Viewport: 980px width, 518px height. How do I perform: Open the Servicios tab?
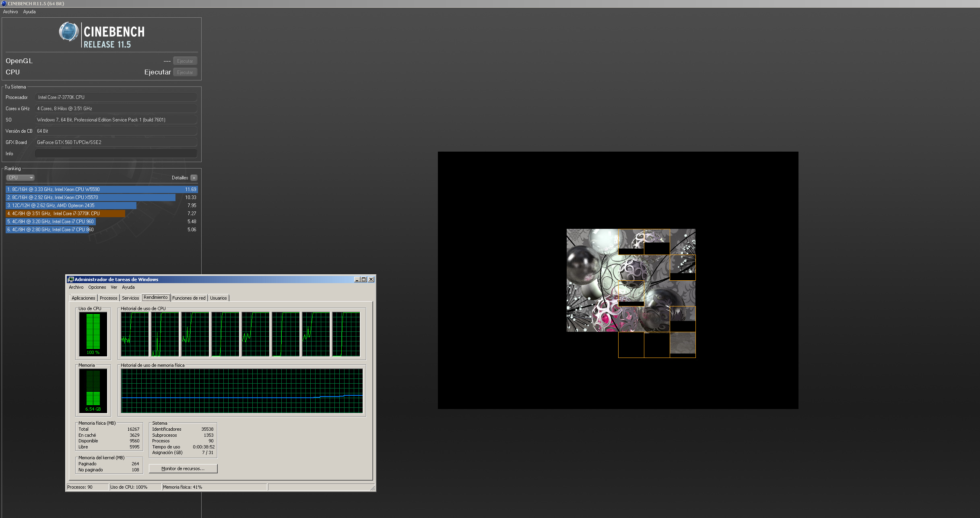tap(130, 298)
